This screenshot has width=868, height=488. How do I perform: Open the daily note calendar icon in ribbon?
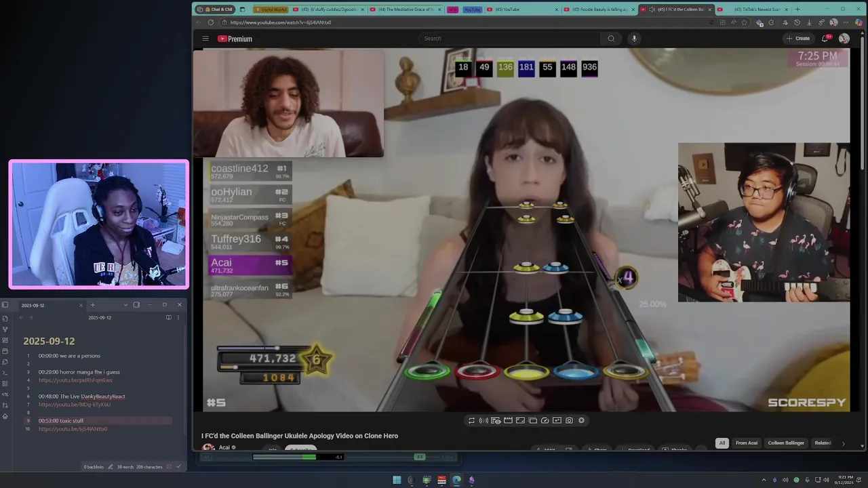5,351
